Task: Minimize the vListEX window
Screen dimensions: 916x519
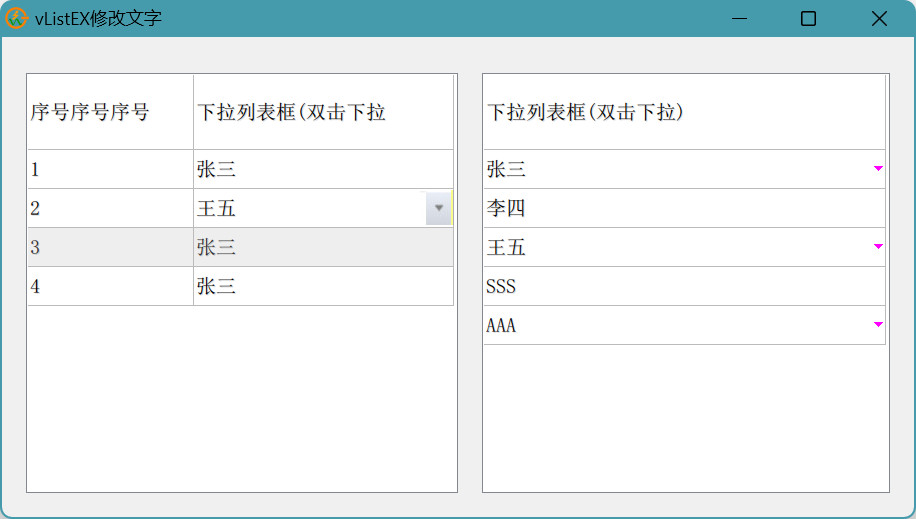Action: coord(739,19)
